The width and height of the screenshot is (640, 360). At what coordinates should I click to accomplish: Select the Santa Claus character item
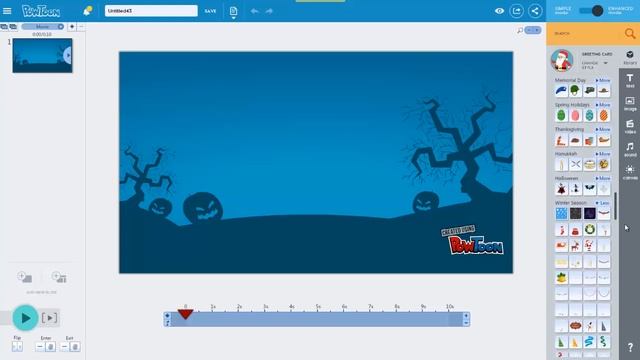[x=589, y=246]
